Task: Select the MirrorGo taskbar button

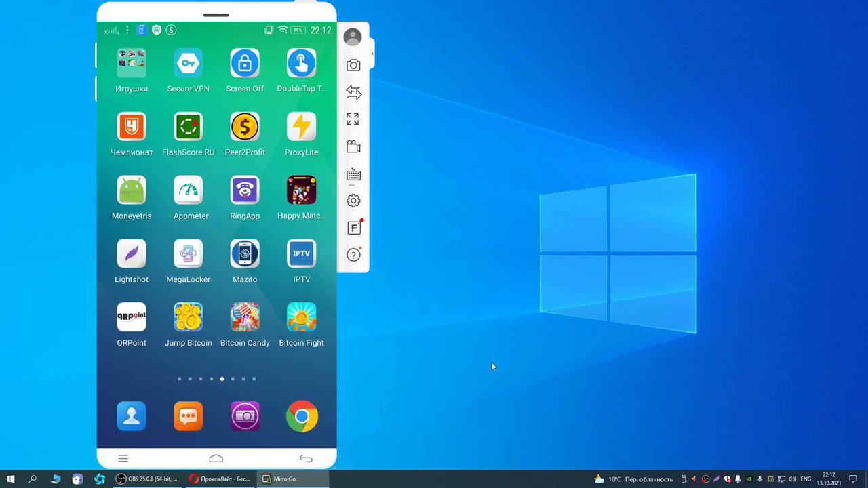Action: tap(293, 479)
